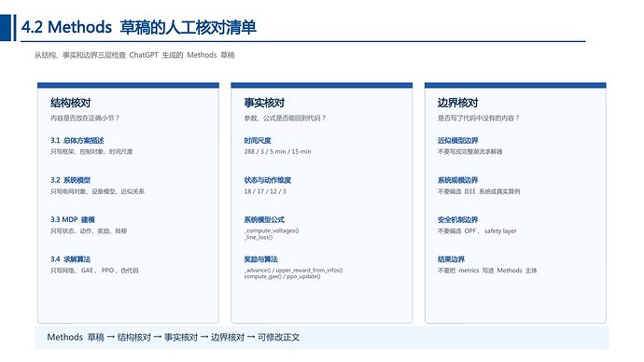Click the item "3.4 求解算法"
Viewport: 644px width, 362px height.
click(x=70, y=259)
